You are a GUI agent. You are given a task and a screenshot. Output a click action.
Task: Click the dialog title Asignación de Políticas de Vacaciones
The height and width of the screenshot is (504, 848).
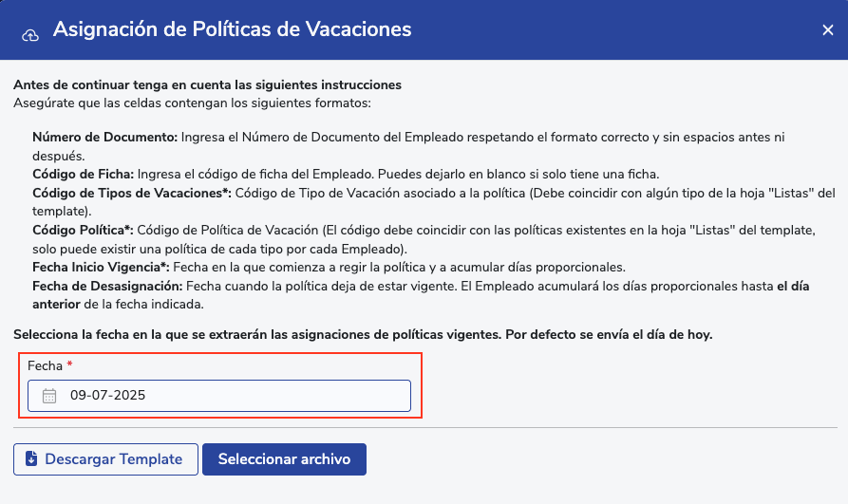(232, 29)
